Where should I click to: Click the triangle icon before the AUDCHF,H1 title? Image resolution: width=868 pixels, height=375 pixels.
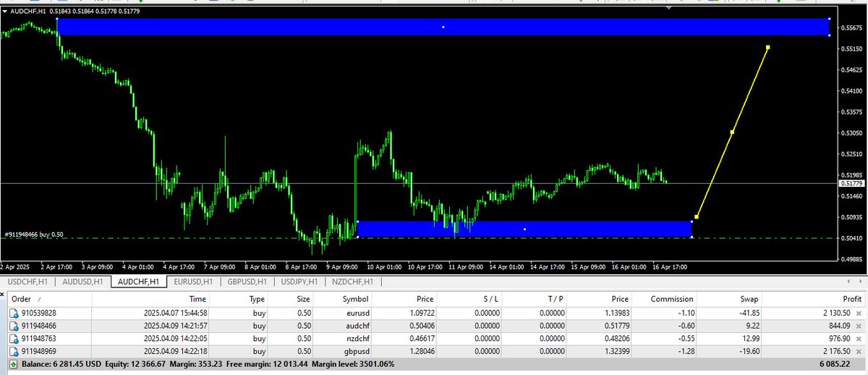(x=5, y=11)
